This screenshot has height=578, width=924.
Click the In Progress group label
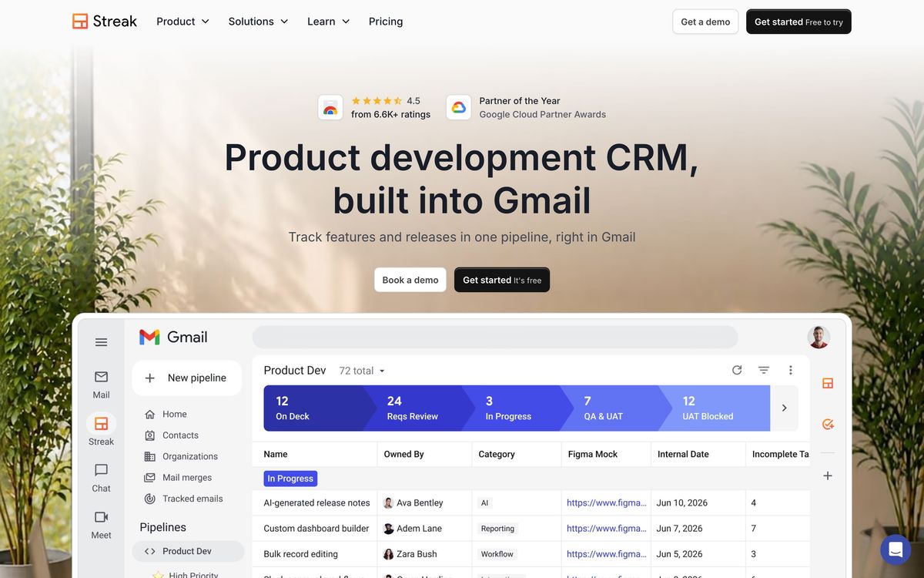(290, 479)
